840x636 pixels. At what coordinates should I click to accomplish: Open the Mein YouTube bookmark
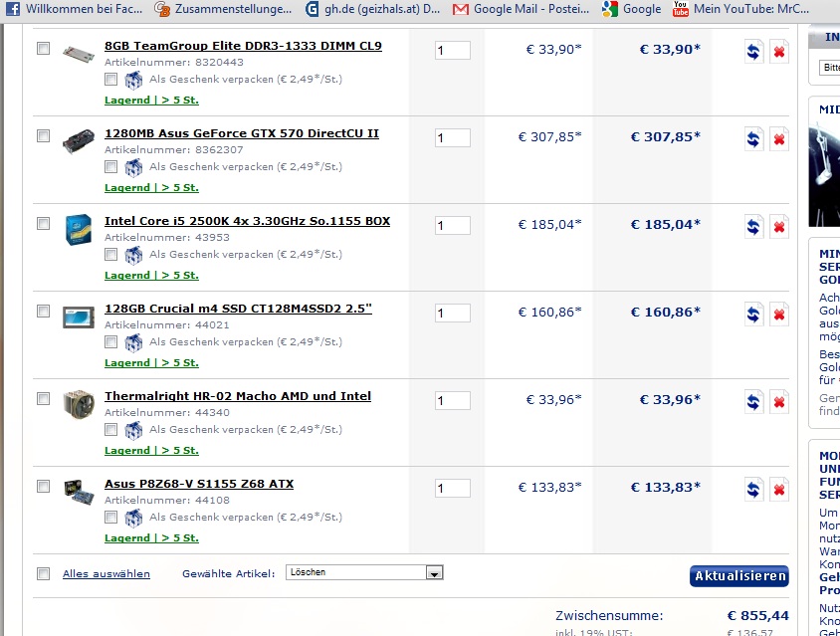pyautogui.click(x=740, y=9)
